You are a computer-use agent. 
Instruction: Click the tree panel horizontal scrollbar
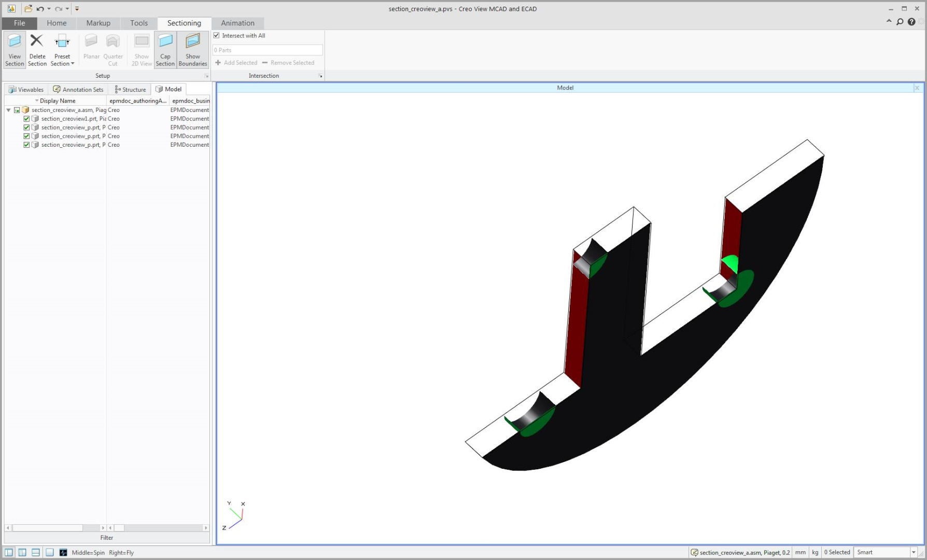coord(48,528)
